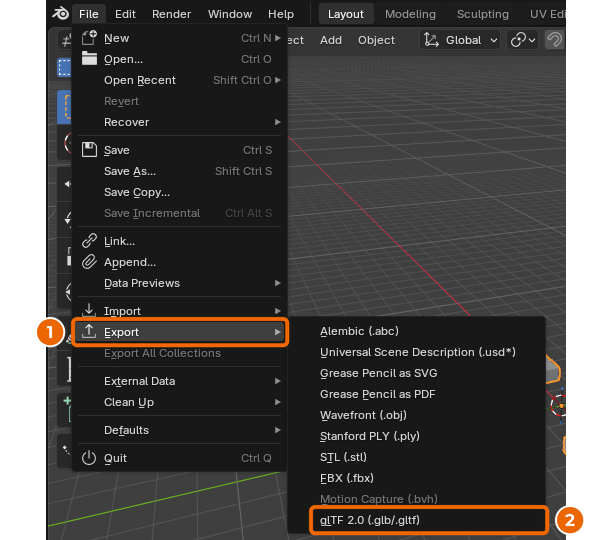Click the Save floppy disk icon
This screenshot has height=540, width=612.
(x=89, y=150)
